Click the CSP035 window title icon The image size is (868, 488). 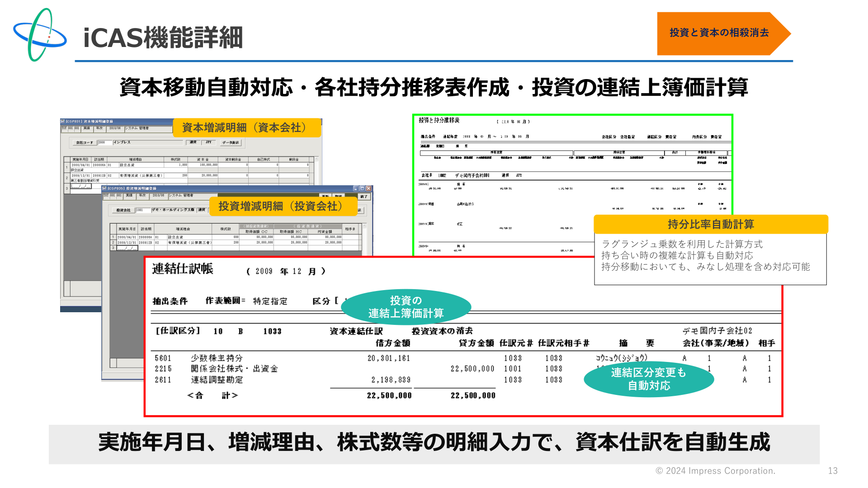pyautogui.click(x=104, y=188)
